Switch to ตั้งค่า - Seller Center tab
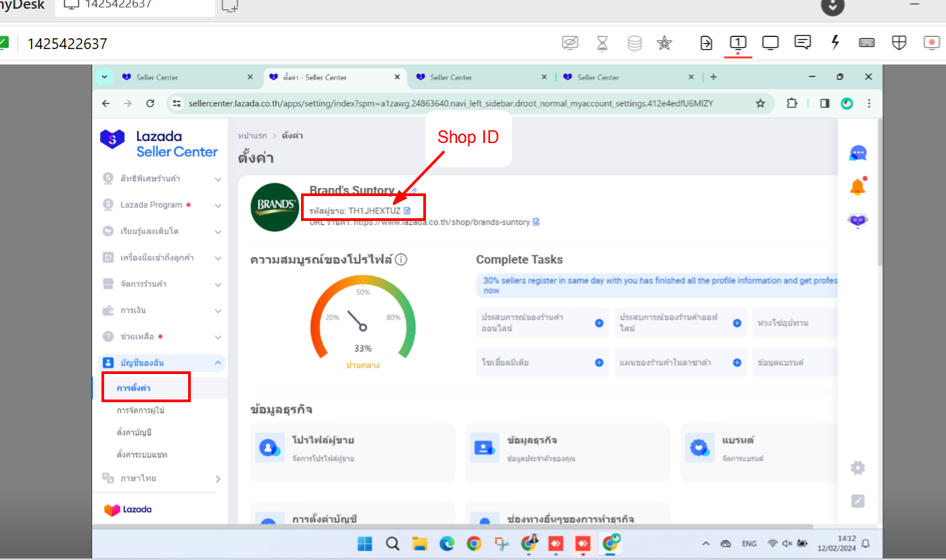Viewport: 946px width, 560px height. [x=335, y=77]
